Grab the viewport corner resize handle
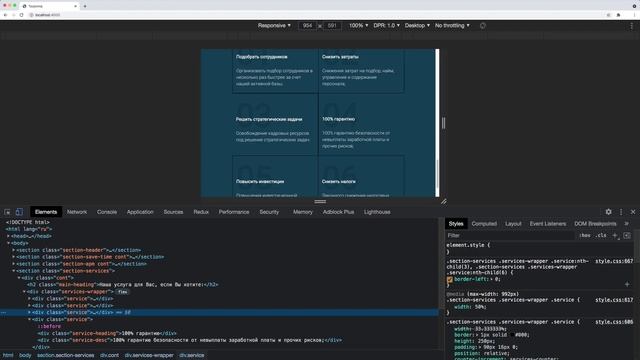The image size is (640, 360). (x=444, y=201)
